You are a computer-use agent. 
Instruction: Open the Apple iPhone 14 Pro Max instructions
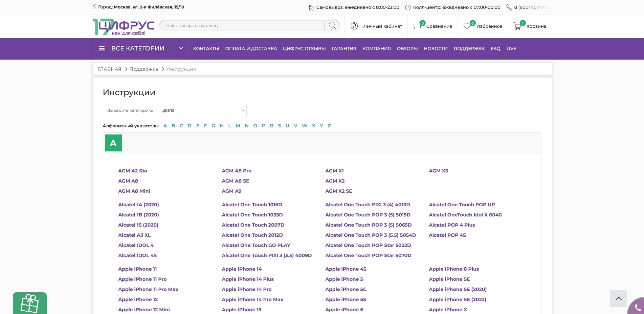pyautogui.click(x=252, y=299)
